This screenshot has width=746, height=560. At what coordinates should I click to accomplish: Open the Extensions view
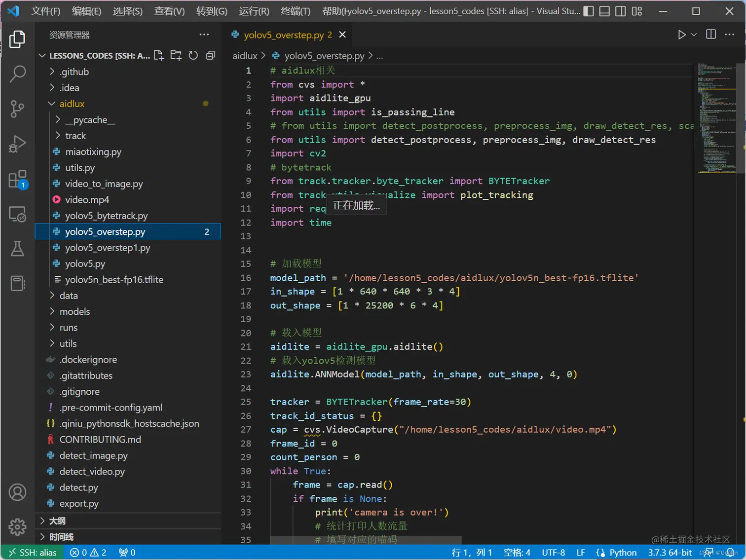point(17,180)
